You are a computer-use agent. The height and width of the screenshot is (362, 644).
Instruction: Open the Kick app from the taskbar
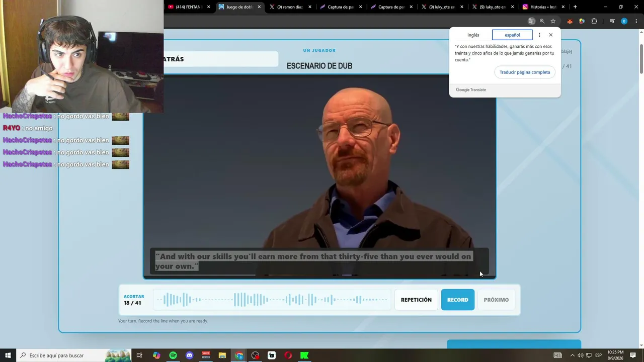coord(304,355)
